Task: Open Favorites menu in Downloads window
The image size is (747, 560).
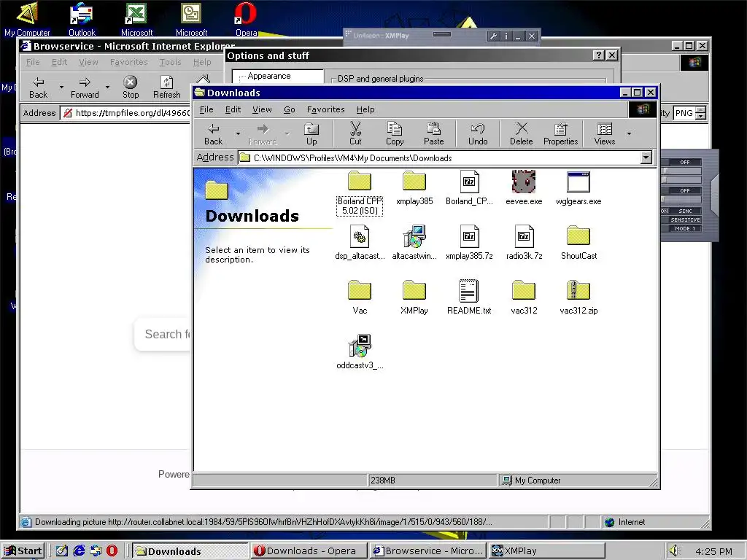Action: (x=326, y=109)
